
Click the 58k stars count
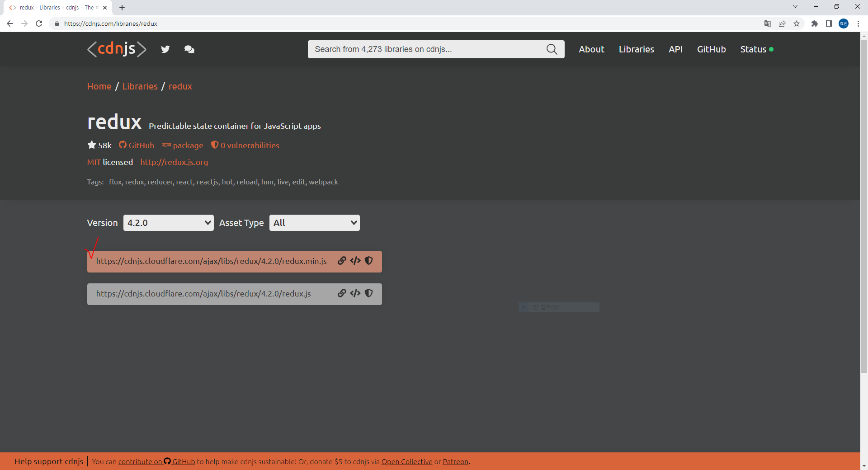point(99,145)
